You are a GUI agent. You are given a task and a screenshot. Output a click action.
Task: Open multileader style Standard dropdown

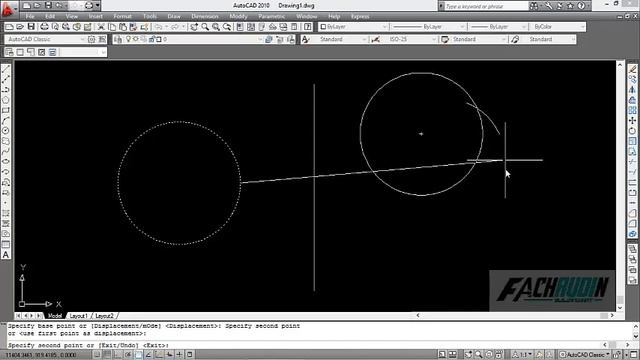click(x=549, y=39)
